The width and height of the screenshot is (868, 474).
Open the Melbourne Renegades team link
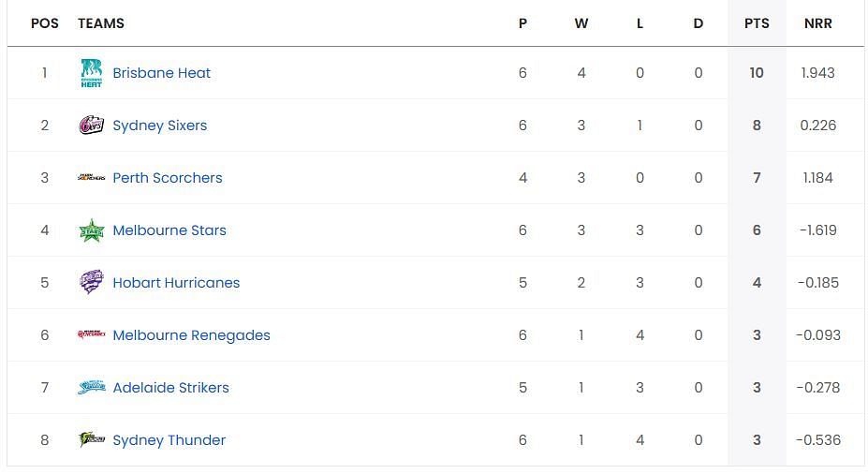tap(192, 335)
